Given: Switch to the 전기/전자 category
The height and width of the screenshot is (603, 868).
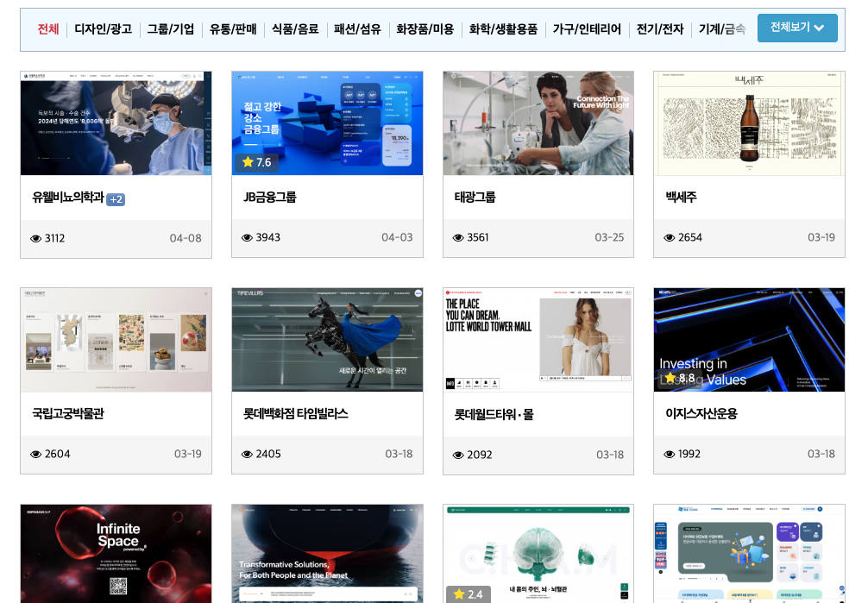Looking at the screenshot, I should point(660,28).
